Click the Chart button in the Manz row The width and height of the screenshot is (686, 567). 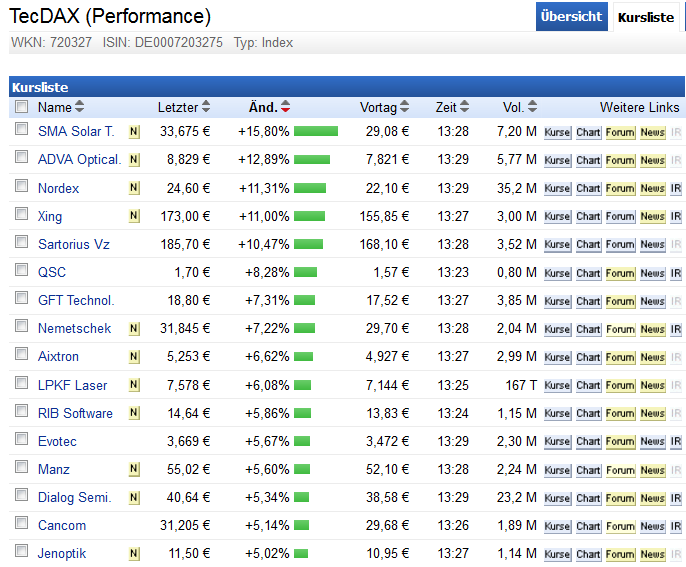tap(588, 470)
